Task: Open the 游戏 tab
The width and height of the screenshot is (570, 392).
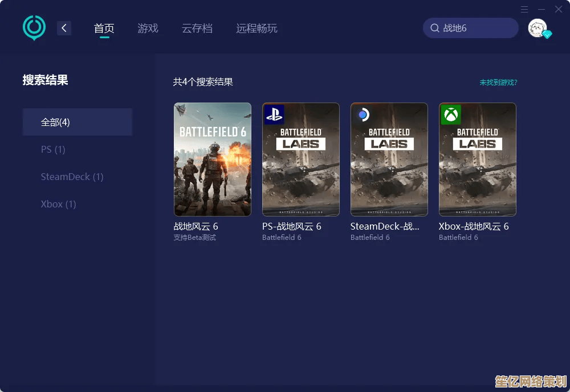Action: click(148, 28)
